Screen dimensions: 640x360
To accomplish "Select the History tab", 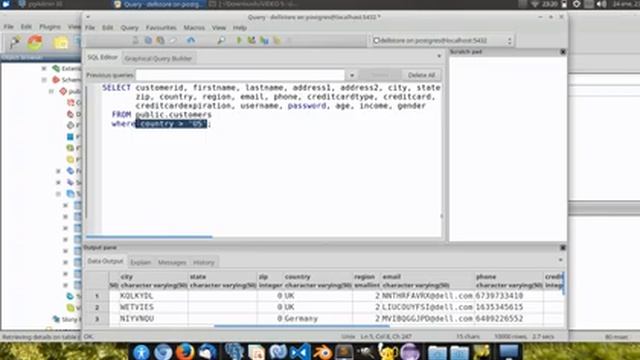I will pyautogui.click(x=204, y=262).
